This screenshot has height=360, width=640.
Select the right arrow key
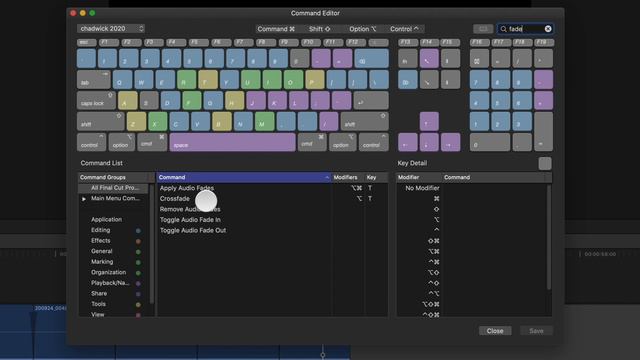coord(450,142)
